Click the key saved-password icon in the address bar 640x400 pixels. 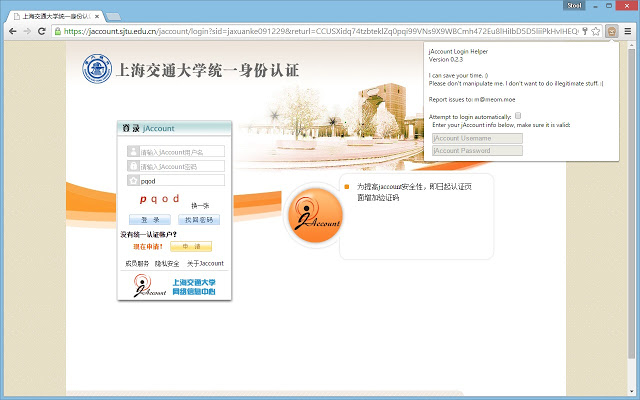click(585, 31)
